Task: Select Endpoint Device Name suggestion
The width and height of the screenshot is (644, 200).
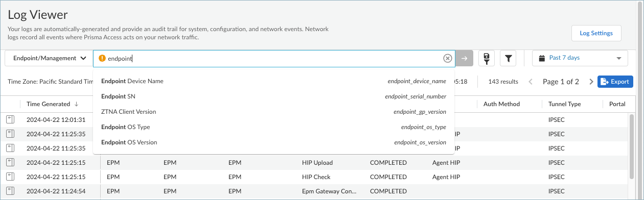Action: point(273,81)
